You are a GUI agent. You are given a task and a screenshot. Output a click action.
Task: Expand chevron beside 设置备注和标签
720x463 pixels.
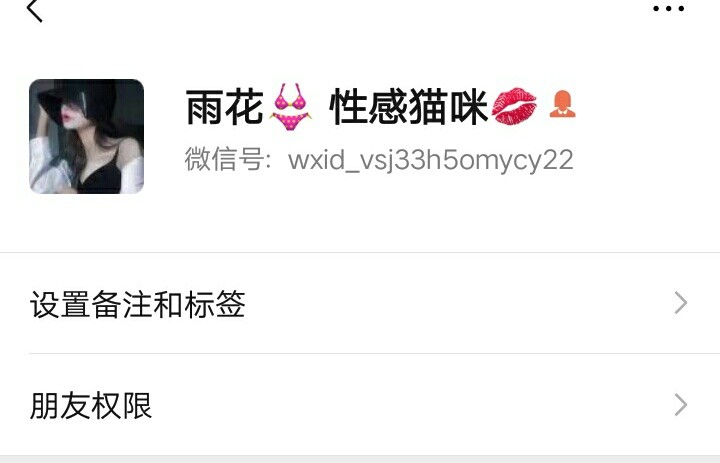point(681,303)
